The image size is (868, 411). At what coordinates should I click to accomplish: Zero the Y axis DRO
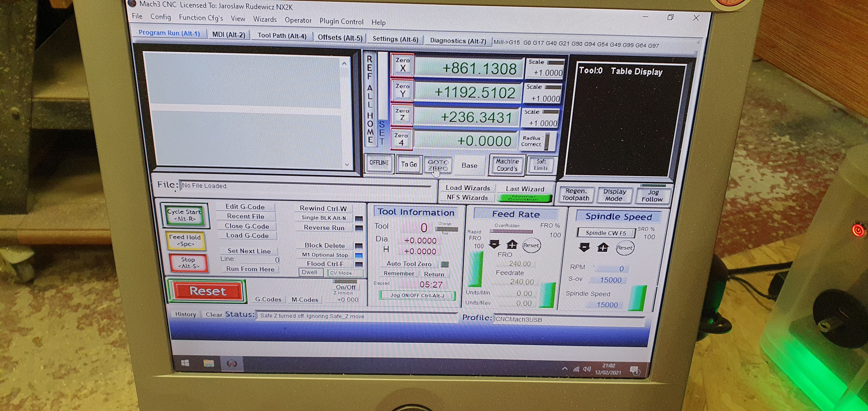point(402,90)
